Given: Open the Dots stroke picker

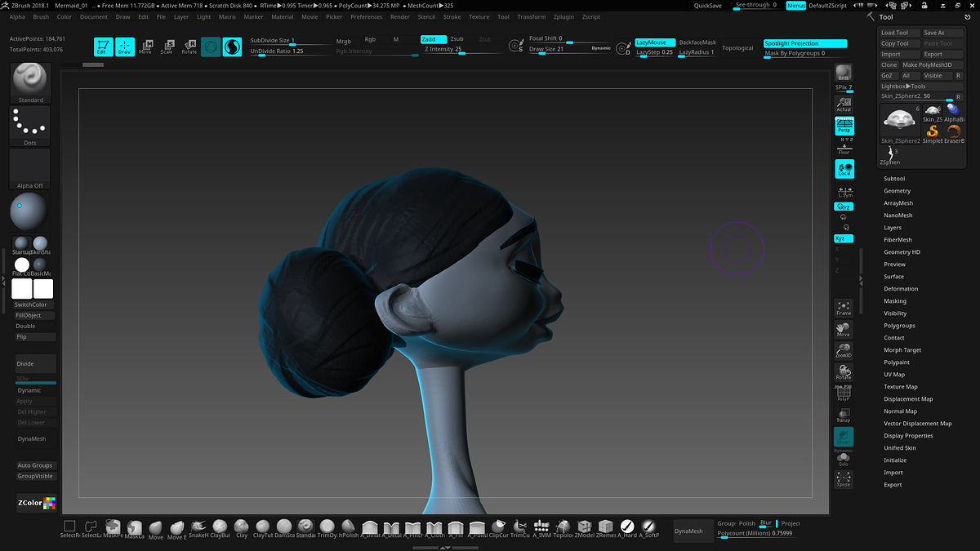Looking at the screenshot, I should [30, 126].
